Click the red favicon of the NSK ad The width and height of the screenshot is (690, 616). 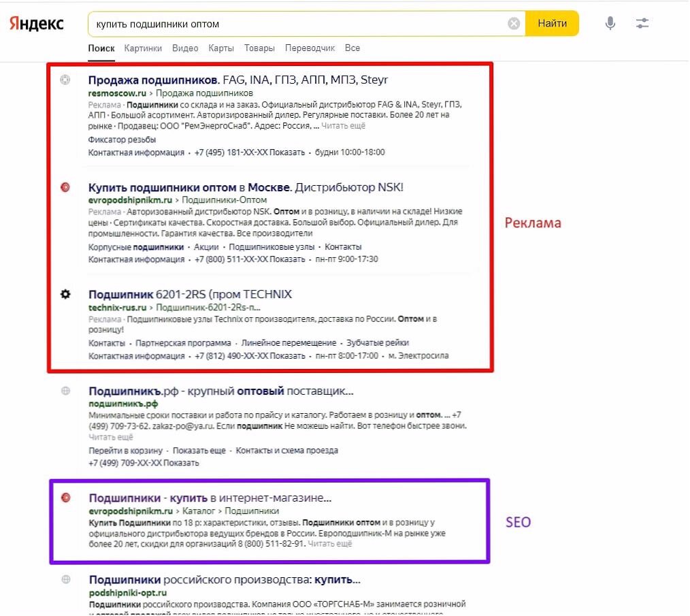click(x=65, y=186)
